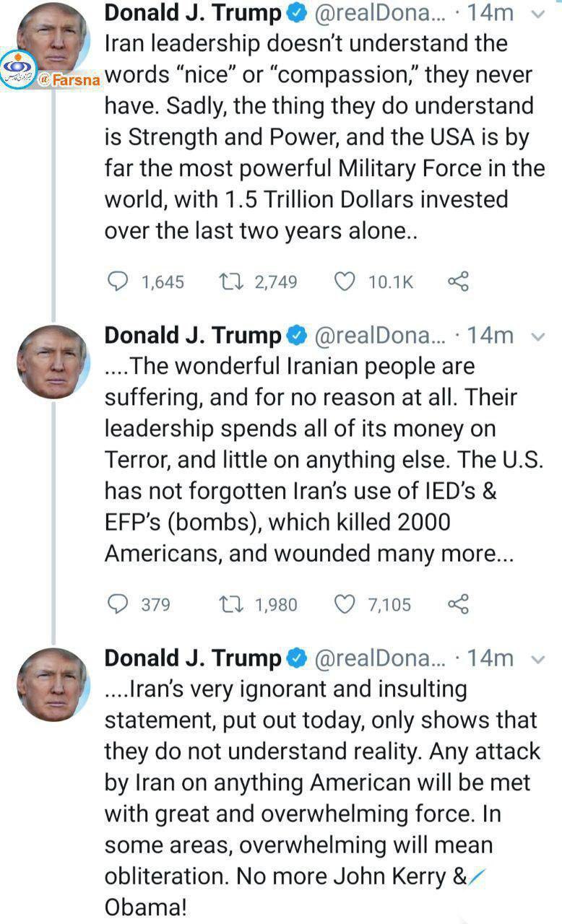562x924 pixels.
Task: Open the 14m timestamp of the first tweet
Action: 490,12
